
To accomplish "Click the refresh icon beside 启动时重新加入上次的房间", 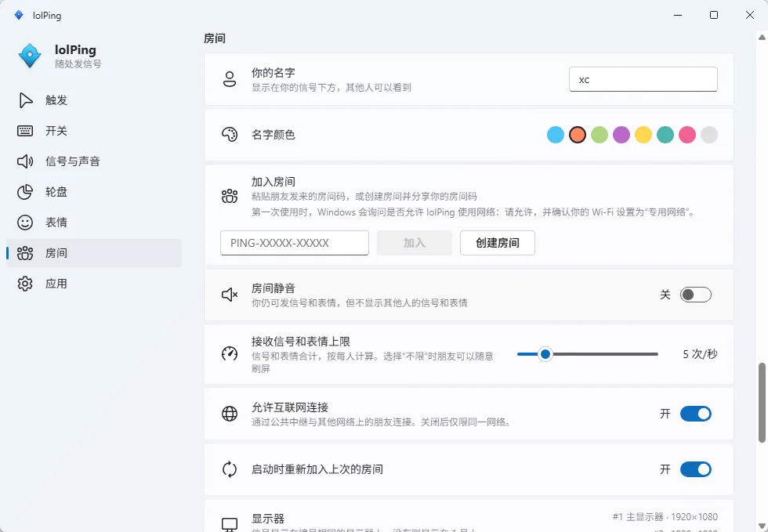I will [229, 469].
